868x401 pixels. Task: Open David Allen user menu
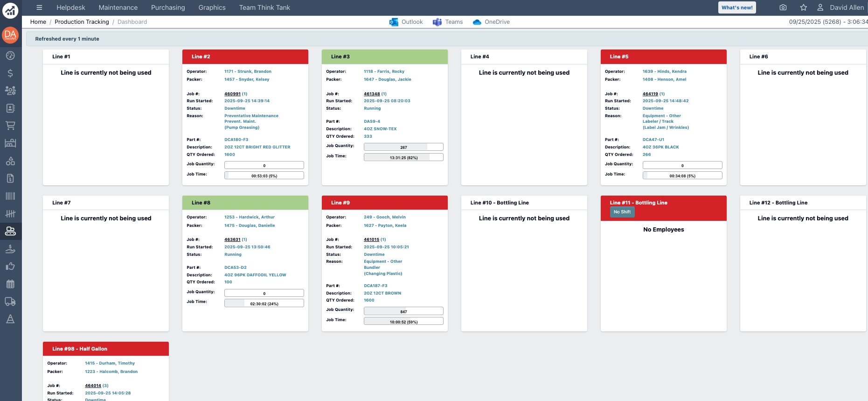coord(847,7)
